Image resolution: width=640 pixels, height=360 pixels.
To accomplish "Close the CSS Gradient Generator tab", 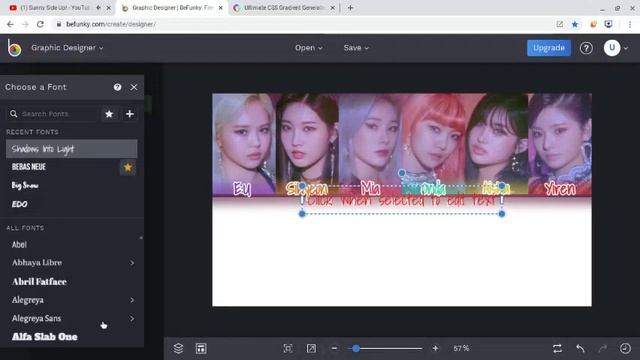I will [x=333, y=8].
